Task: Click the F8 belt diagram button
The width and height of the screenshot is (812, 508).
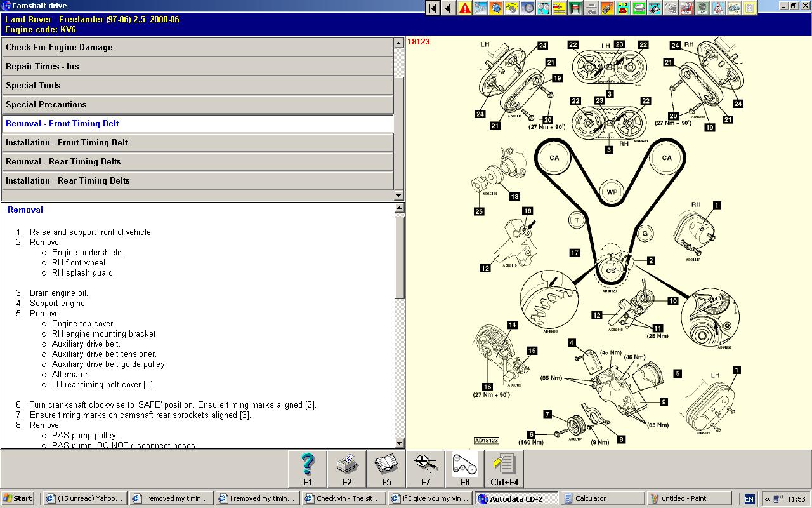Action: [x=465, y=469]
